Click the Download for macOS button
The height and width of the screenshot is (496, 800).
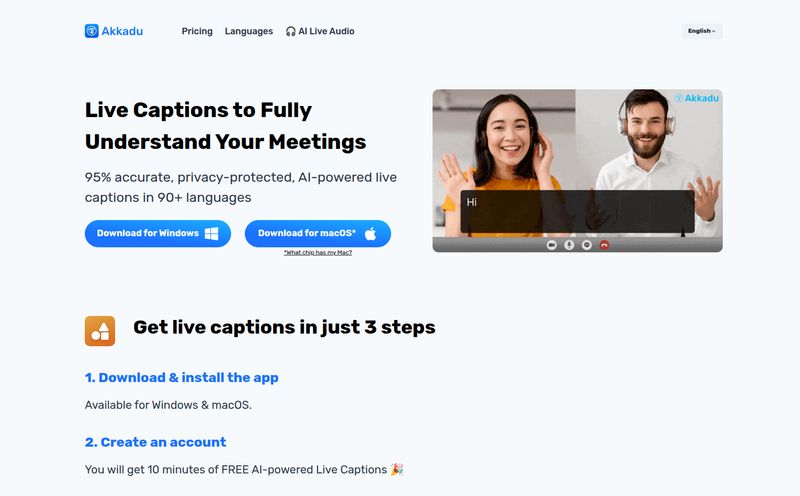click(x=318, y=234)
